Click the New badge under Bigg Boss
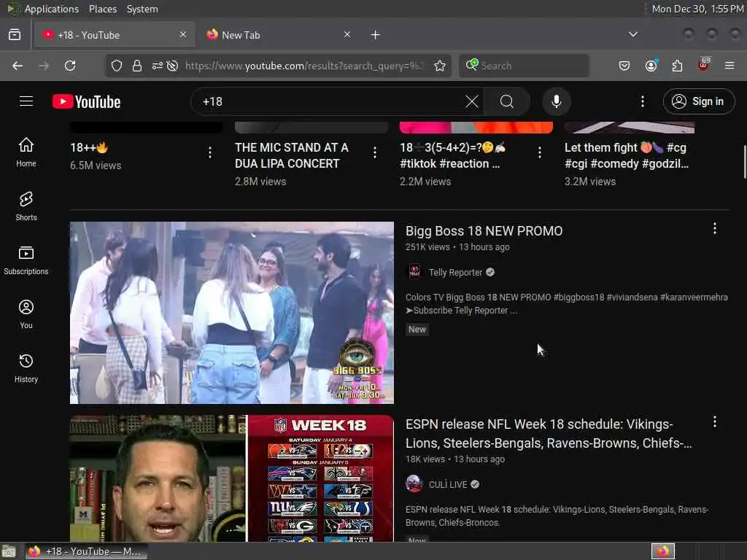 [x=417, y=329]
